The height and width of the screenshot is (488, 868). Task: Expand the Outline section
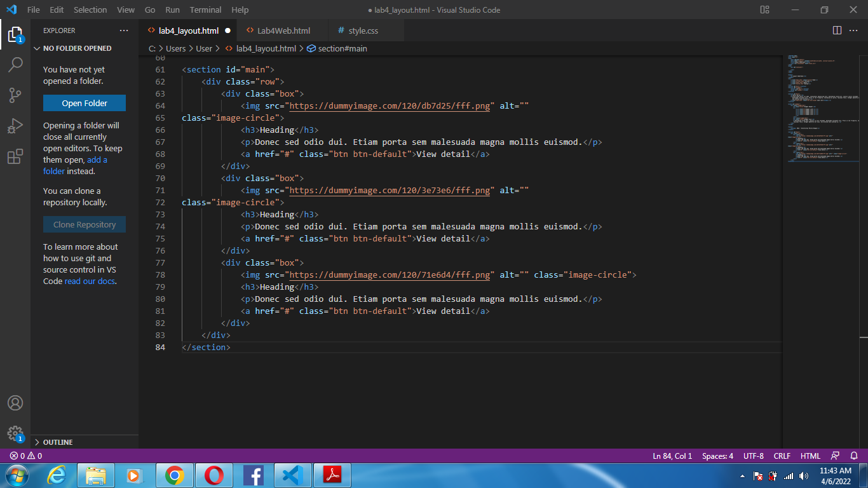58,442
